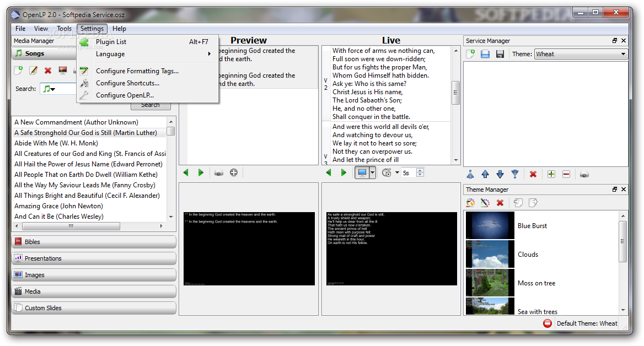644x346 pixels.
Task: Open the File menu
Action: coord(20,28)
